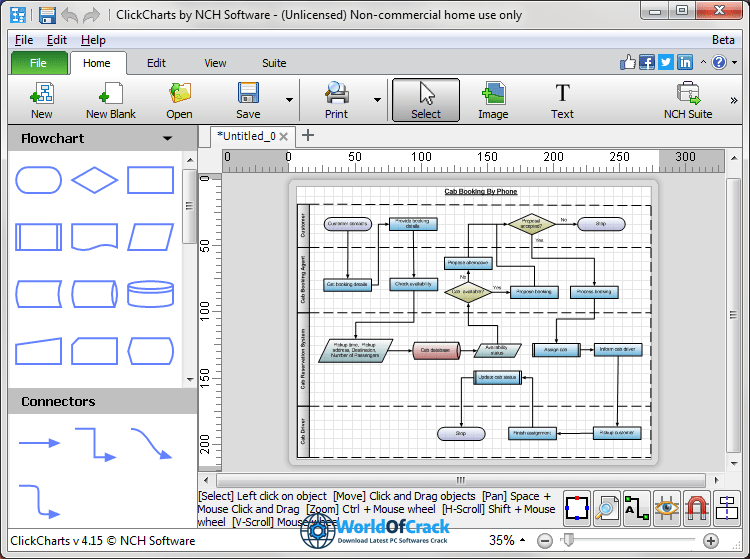Share on Facebook icon
Image resolution: width=750 pixels, height=559 pixels.
coord(647,62)
